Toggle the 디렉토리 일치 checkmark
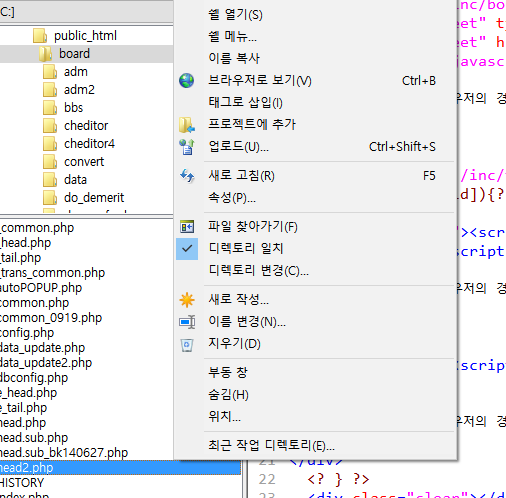The image size is (506, 498). pos(187,249)
